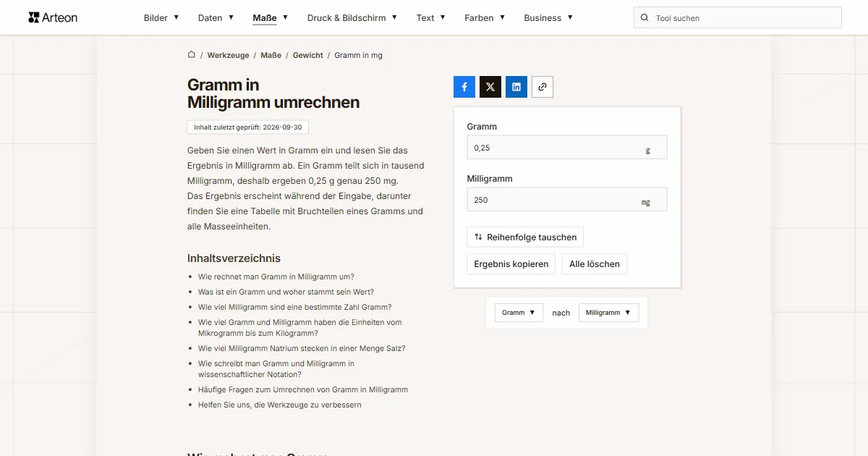This screenshot has width=868, height=456.
Task: Jump to 'Was ist ein Gramm und woher stammt sein Wert?'
Action: [x=286, y=292]
